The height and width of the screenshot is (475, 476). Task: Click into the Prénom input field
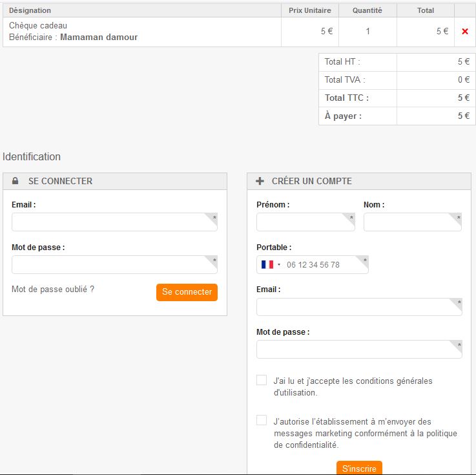click(305, 222)
